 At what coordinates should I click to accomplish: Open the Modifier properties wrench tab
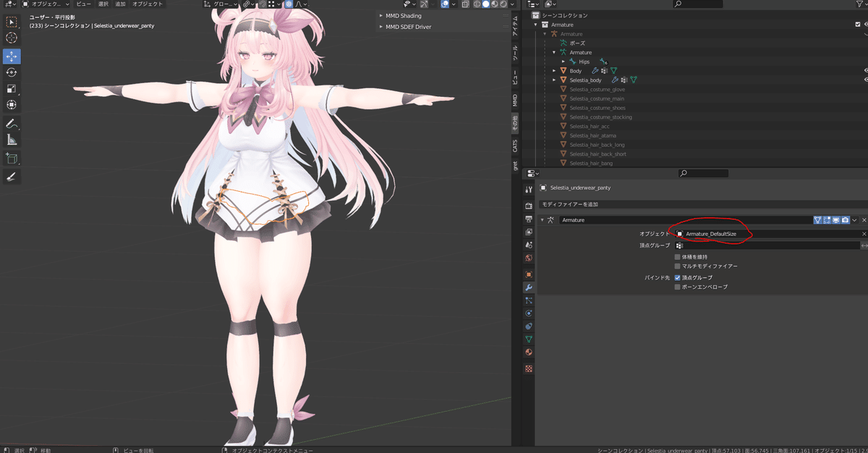[529, 288]
